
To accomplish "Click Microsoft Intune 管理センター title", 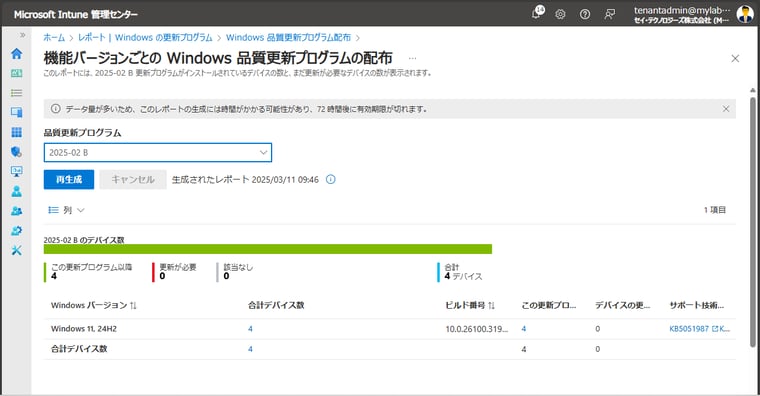I will (x=76, y=15).
